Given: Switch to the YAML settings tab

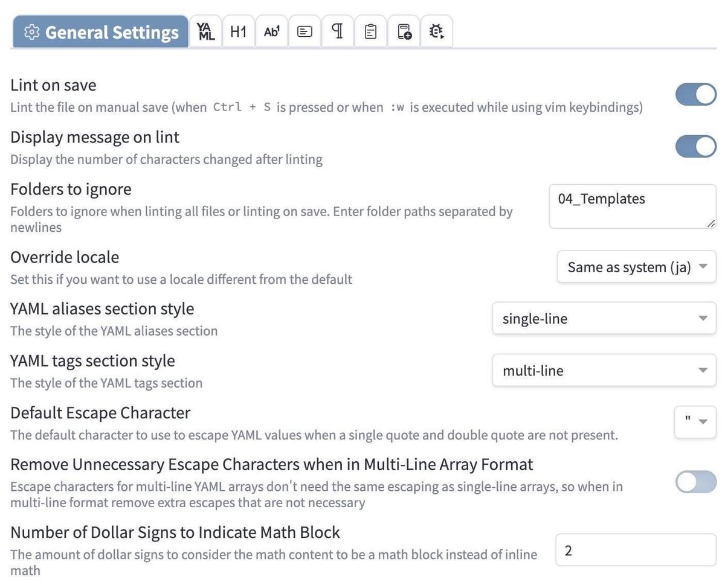Looking at the screenshot, I should (x=207, y=32).
